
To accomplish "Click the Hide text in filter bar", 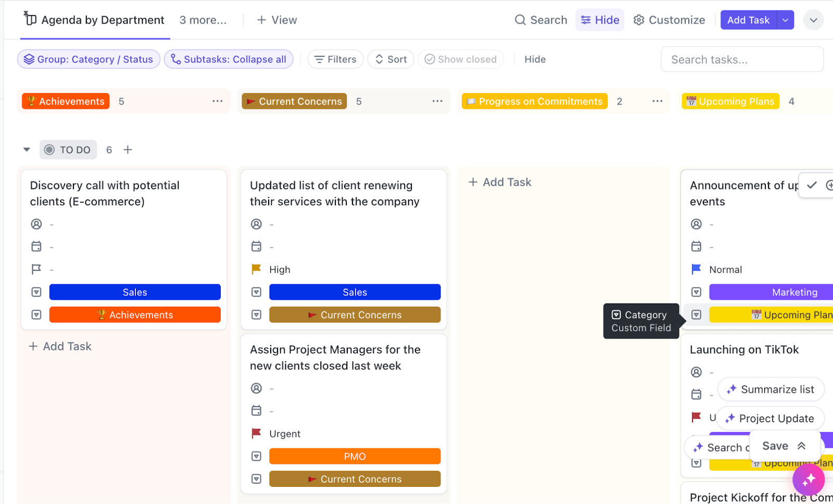I will click(535, 59).
